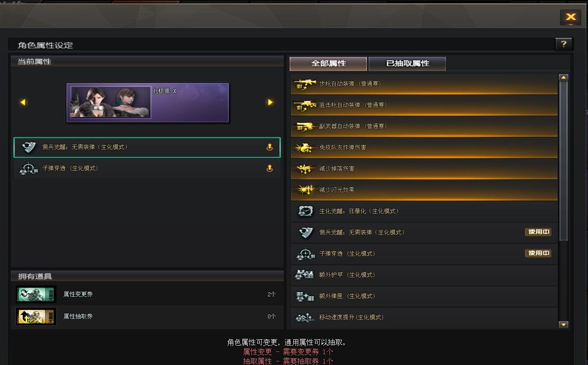Viewport: 588px width, 365px height.
Task: Click the 生化觉醒：狂暴化 icon
Action: pos(305,211)
